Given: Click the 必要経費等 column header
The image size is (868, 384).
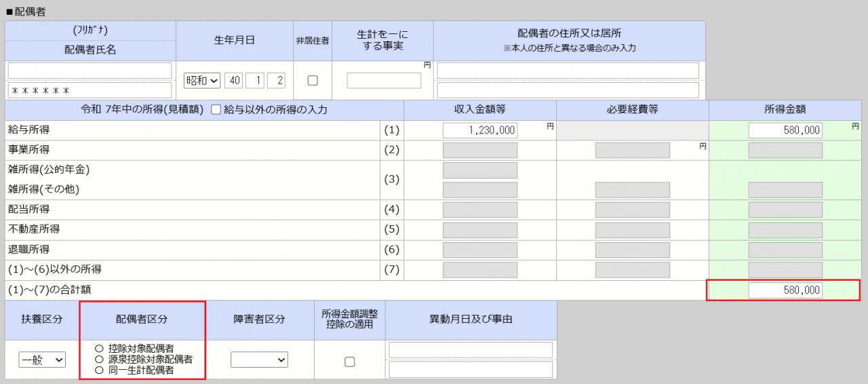Looking at the screenshot, I should tap(633, 110).
